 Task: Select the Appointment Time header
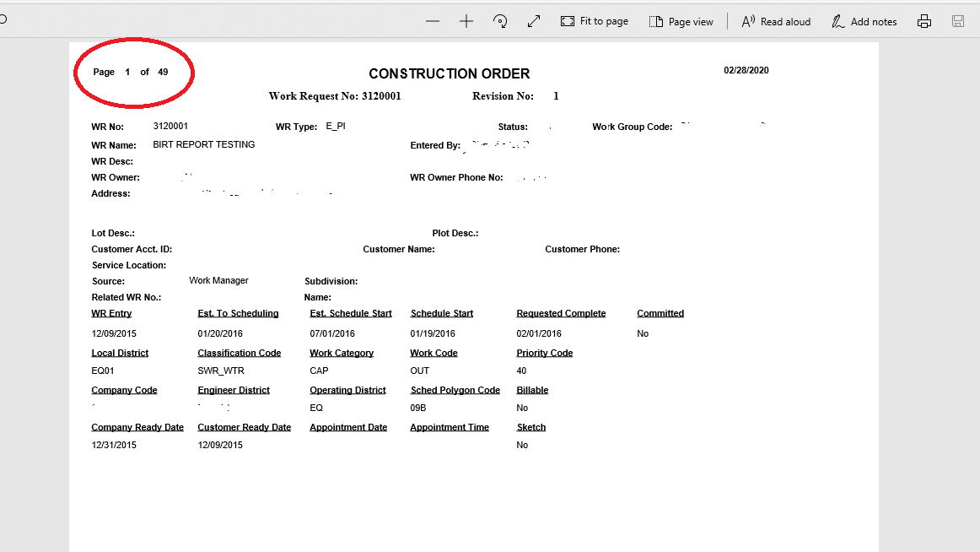[450, 428]
